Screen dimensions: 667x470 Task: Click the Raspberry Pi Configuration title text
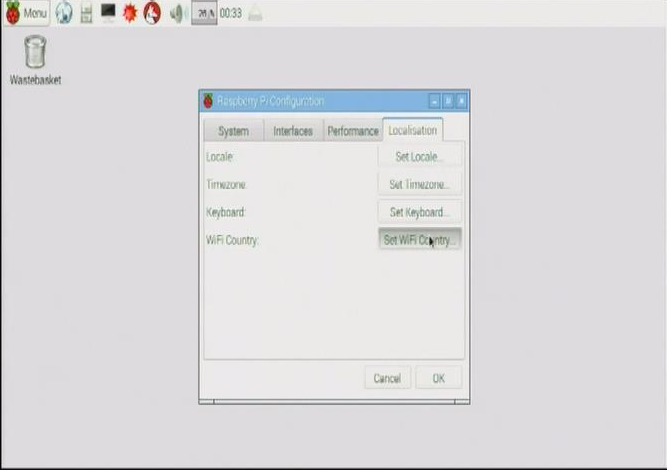[x=271, y=101]
